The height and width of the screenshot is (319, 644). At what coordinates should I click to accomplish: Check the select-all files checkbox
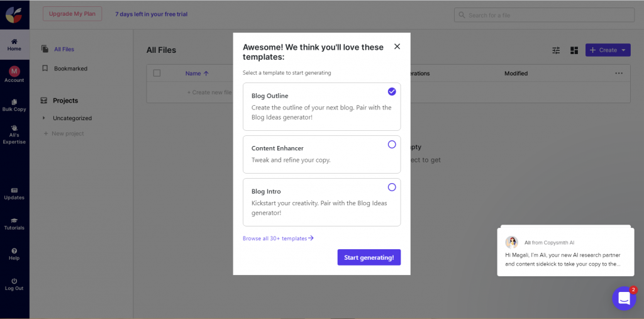click(x=157, y=73)
